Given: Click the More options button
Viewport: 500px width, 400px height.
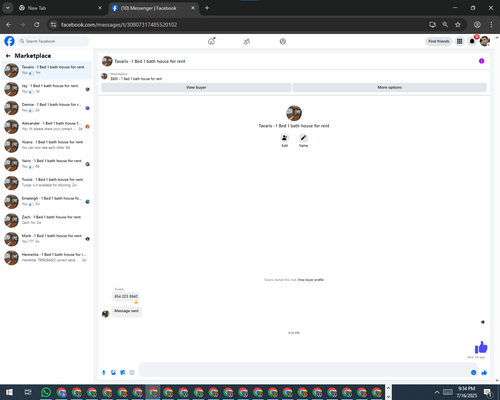Looking at the screenshot, I should tap(389, 87).
